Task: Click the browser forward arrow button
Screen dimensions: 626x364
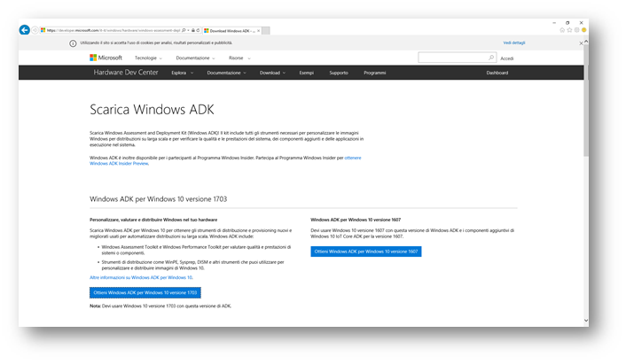Action: click(35, 30)
